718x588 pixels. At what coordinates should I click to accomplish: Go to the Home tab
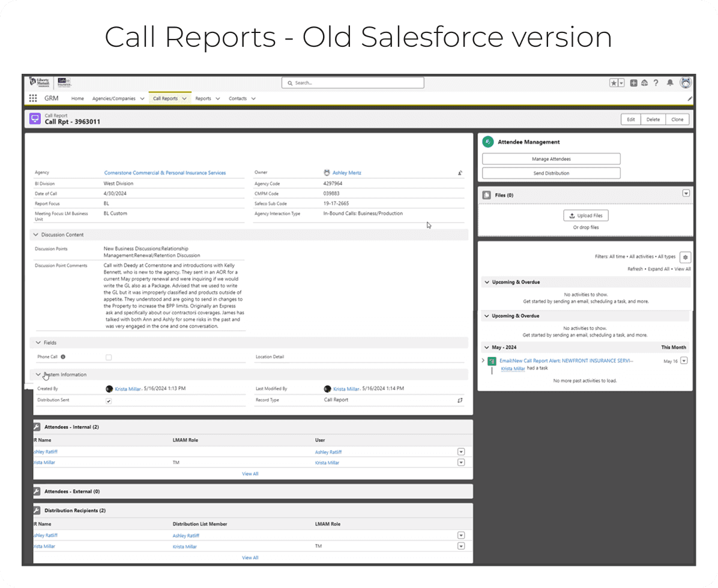click(77, 99)
